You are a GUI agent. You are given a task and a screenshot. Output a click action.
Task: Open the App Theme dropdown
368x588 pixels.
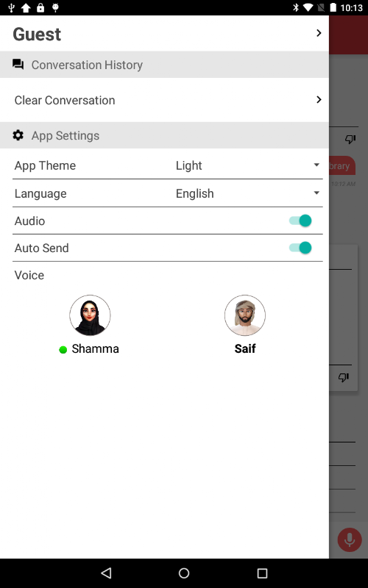(x=248, y=165)
